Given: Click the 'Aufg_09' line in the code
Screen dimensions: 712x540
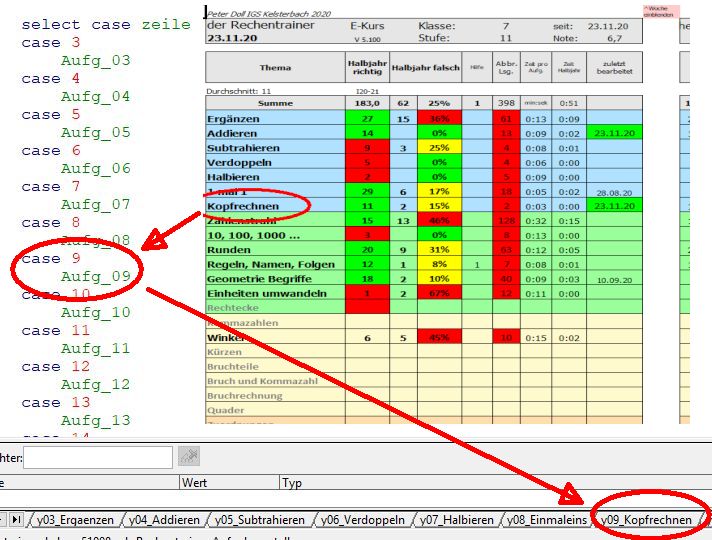Looking at the screenshot, I should [x=95, y=276].
